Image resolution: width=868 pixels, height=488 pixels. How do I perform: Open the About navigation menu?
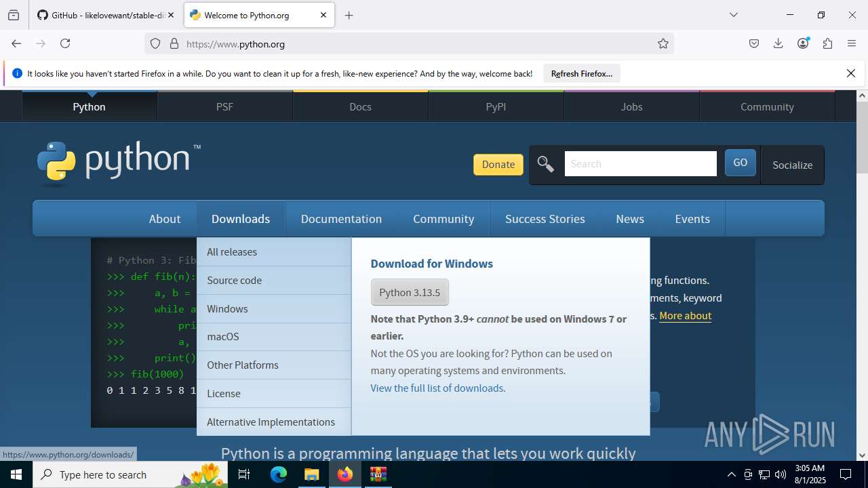click(x=165, y=219)
